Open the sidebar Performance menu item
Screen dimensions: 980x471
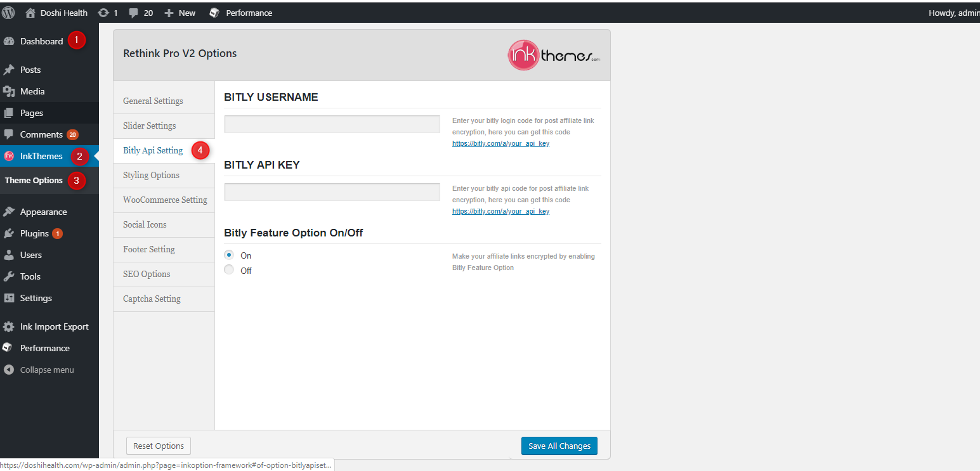(49, 348)
